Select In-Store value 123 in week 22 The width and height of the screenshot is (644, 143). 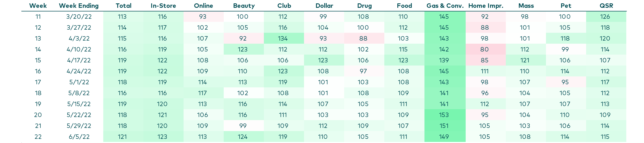162,137
